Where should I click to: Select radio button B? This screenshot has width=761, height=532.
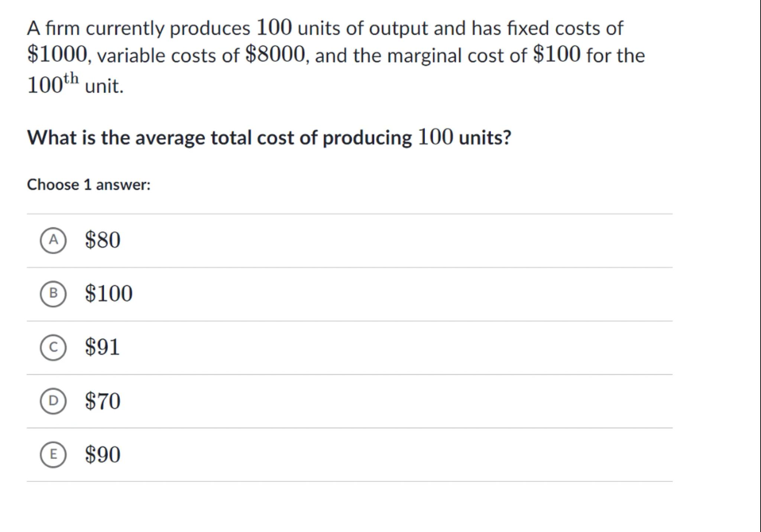(53, 294)
